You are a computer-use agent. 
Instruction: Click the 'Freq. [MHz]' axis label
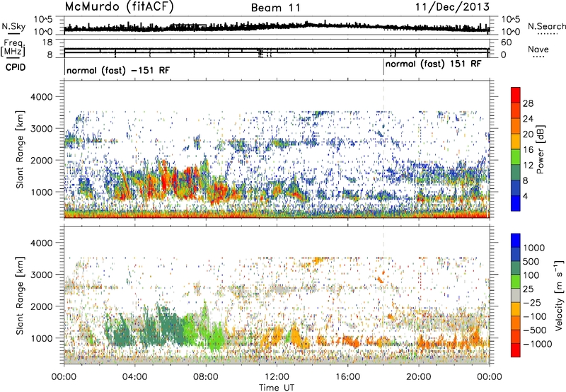(x=13, y=48)
